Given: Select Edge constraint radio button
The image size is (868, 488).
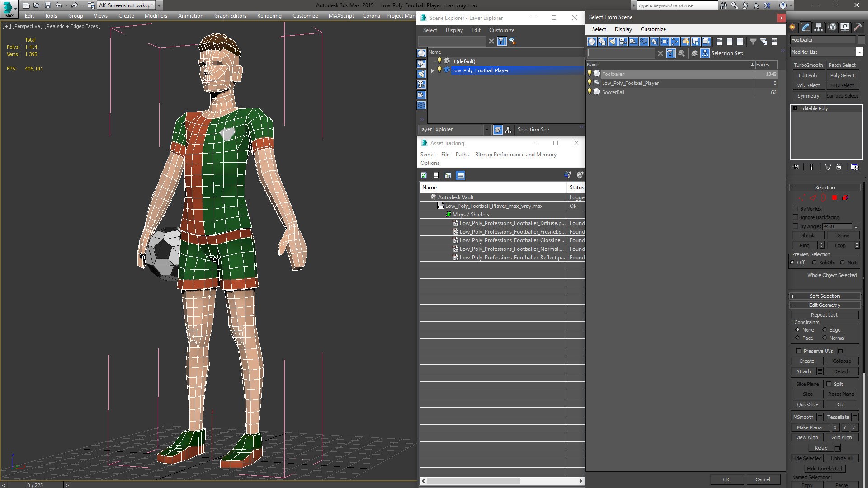Looking at the screenshot, I should 825,330.
